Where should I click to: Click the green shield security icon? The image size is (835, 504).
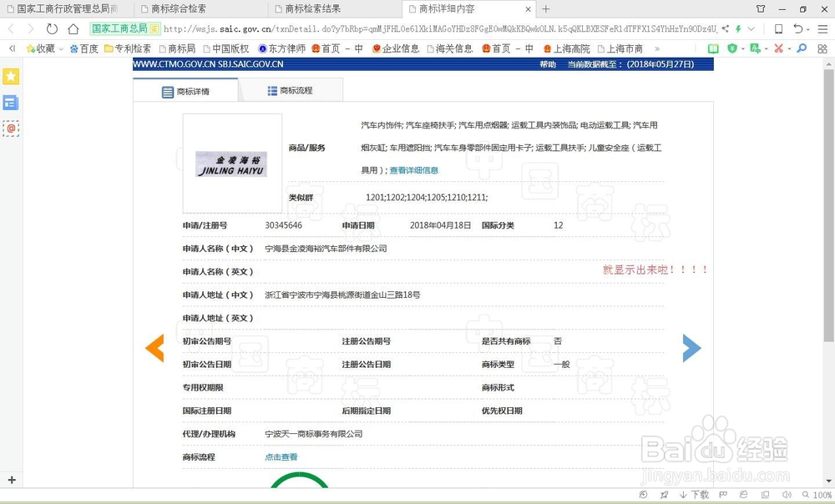[733, 48]
